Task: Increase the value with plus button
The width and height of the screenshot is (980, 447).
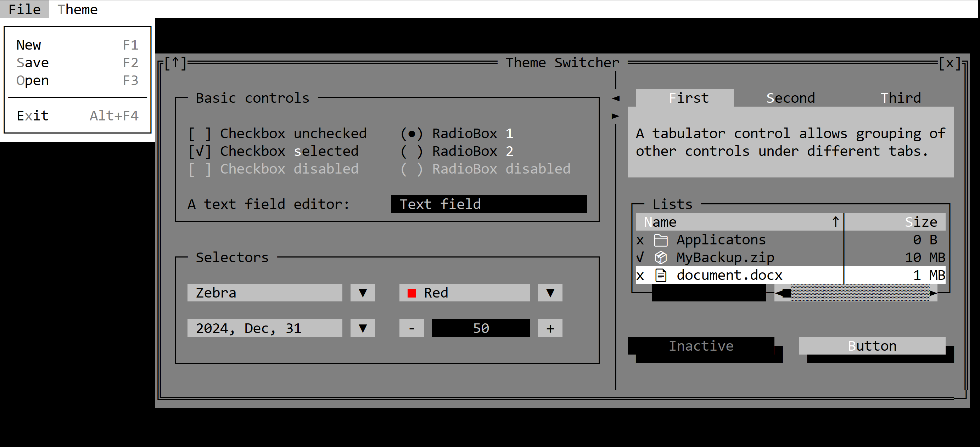Action: coord(550,328)
